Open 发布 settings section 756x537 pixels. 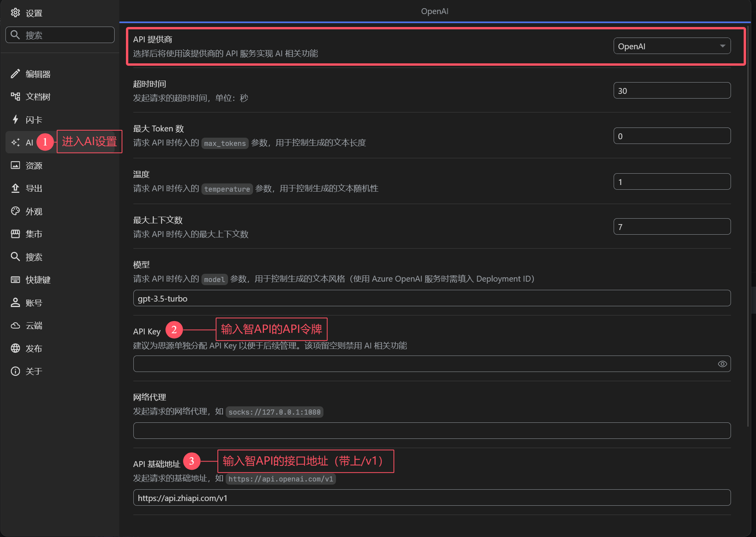point(61,348)
